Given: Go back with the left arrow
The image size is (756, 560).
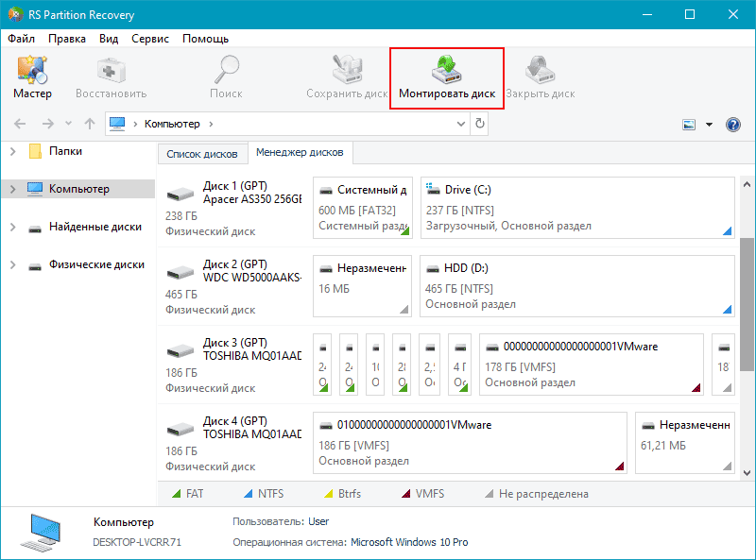Looking at the screenshot, I should [20, 124].
